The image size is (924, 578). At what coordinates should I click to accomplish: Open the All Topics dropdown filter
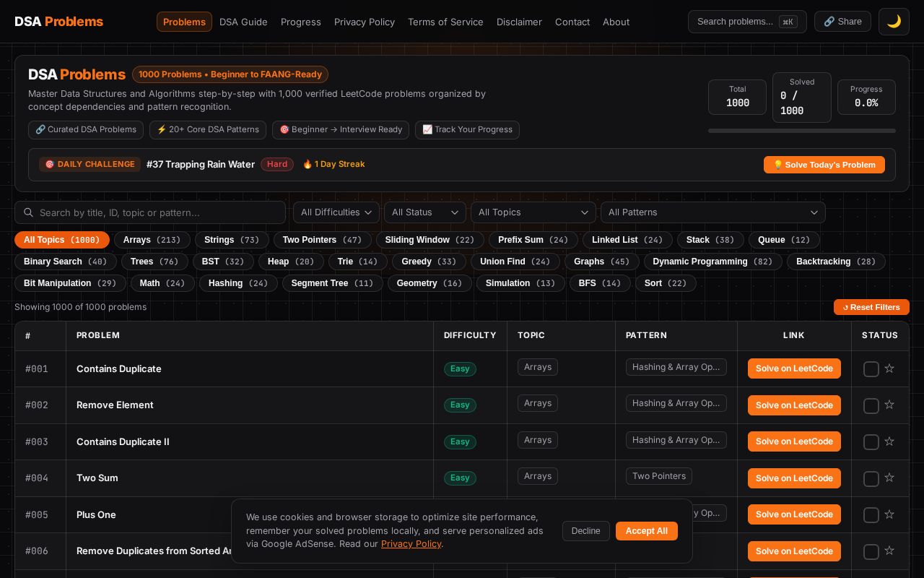pyautogui.click(x=533, y=212)
